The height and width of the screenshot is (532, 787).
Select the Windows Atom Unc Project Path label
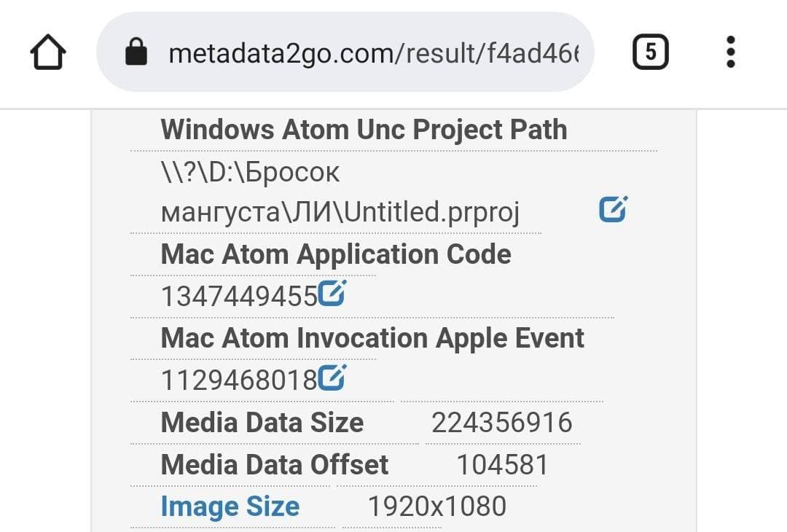click(364, 130)
